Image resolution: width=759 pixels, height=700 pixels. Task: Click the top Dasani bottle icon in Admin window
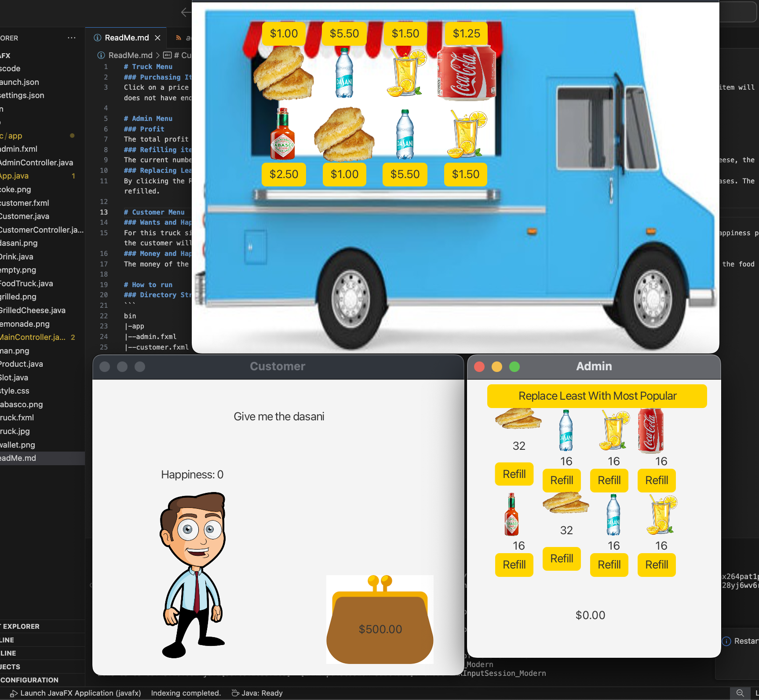[x=566, y=430]
